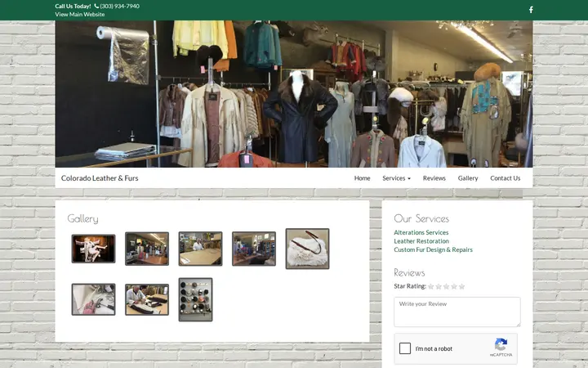Click the phone icon beside the number

tap(96, 6)
